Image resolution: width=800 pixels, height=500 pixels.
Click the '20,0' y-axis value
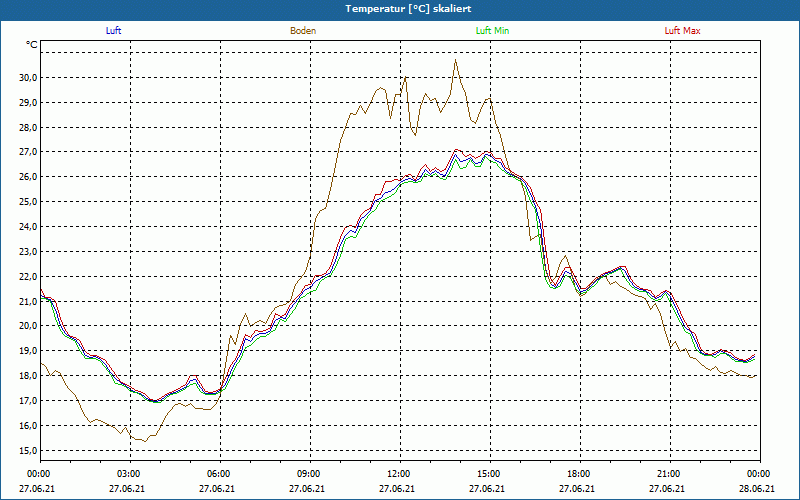tap(28, 326)
